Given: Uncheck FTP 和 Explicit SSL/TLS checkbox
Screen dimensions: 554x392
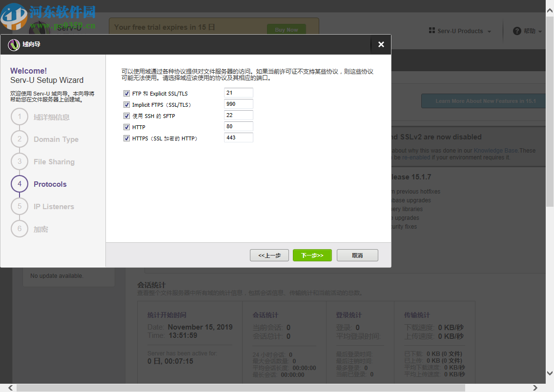Looking at the screenshot, I should [126, 94].
